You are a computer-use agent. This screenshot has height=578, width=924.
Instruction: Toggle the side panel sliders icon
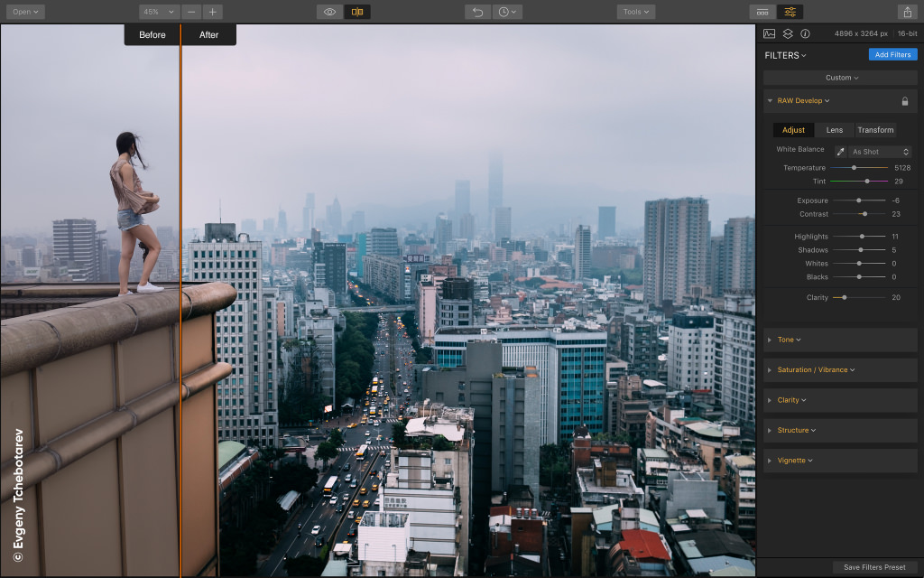[790, 12]
